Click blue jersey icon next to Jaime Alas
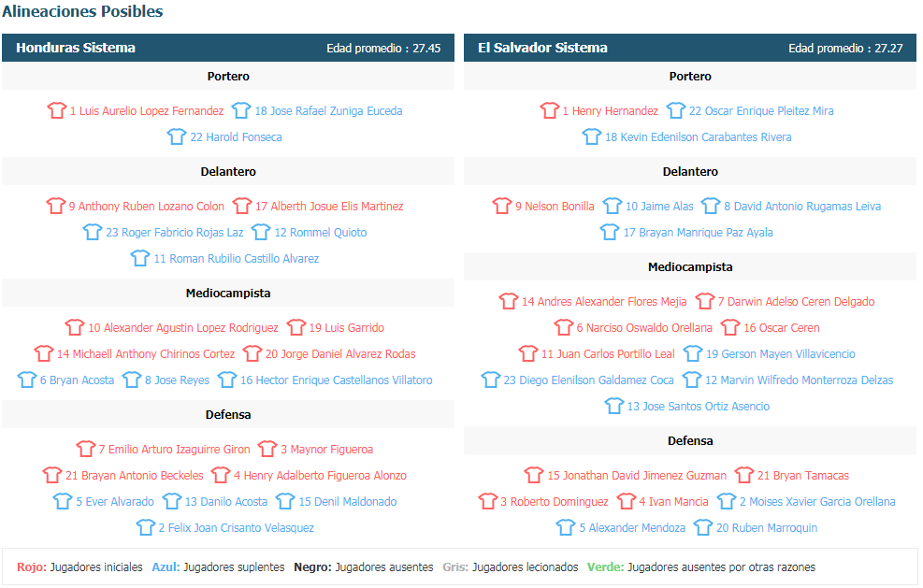Viewport: 923px width, 588px height. tap(613, 206)
